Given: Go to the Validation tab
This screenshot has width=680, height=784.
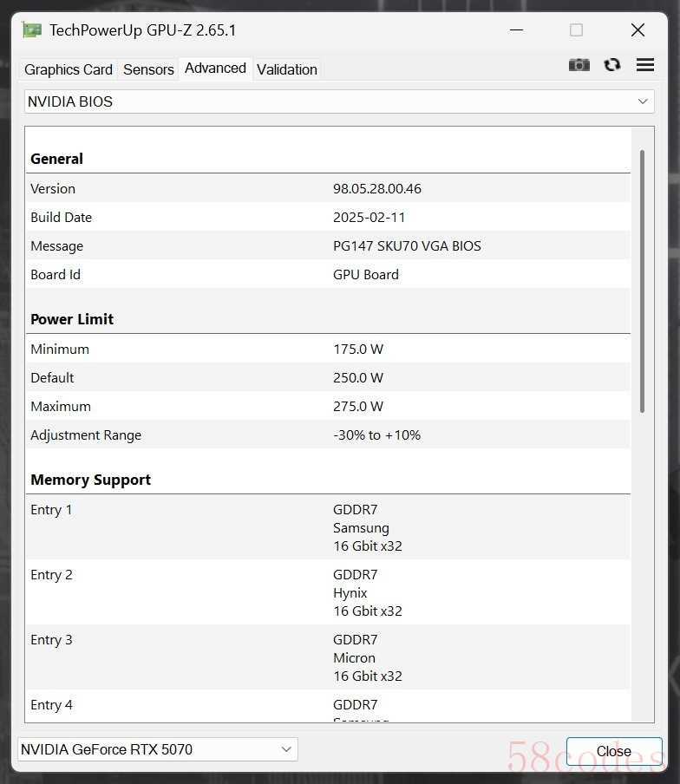Looking at the screenshot, I should 287,69.
